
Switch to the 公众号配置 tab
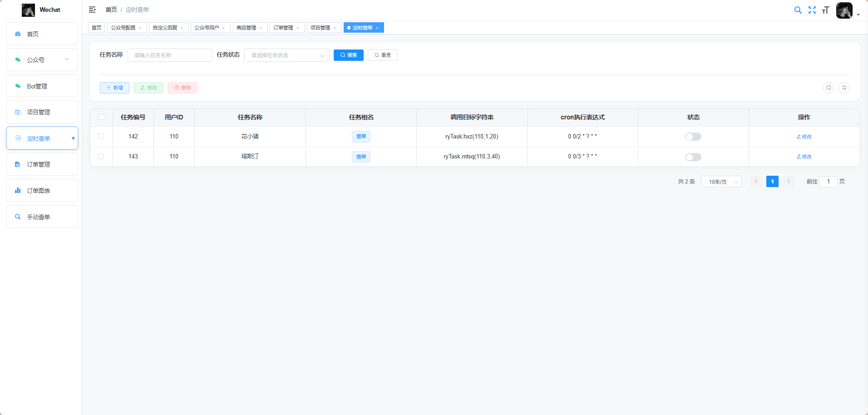click(x=123, y=28)
